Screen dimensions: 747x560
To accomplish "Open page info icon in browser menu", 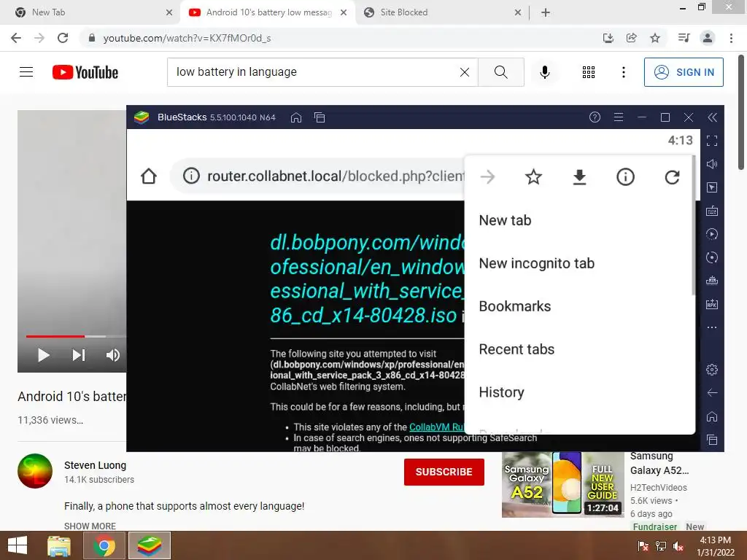I will click(625, 177).
